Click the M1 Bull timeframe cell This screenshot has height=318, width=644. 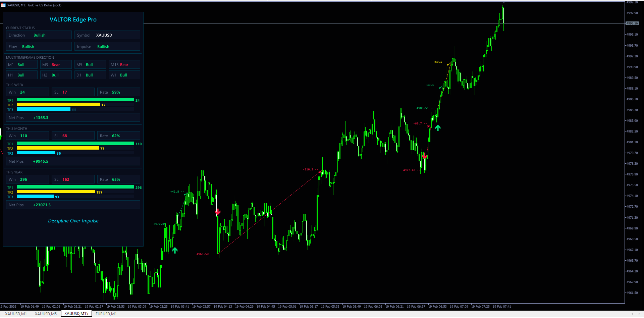[x=22, y=65]
